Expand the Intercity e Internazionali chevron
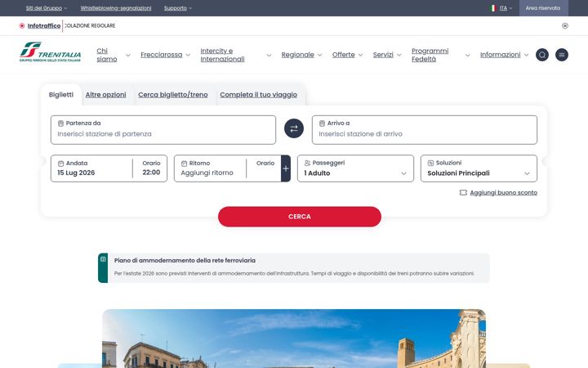 269,56
